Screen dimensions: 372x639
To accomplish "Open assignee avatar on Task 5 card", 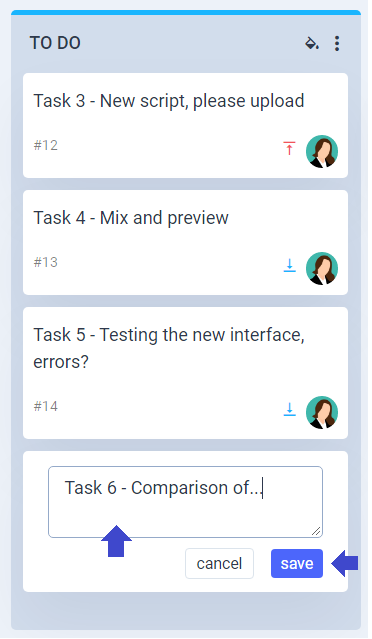I will click(x=322, y=412).
